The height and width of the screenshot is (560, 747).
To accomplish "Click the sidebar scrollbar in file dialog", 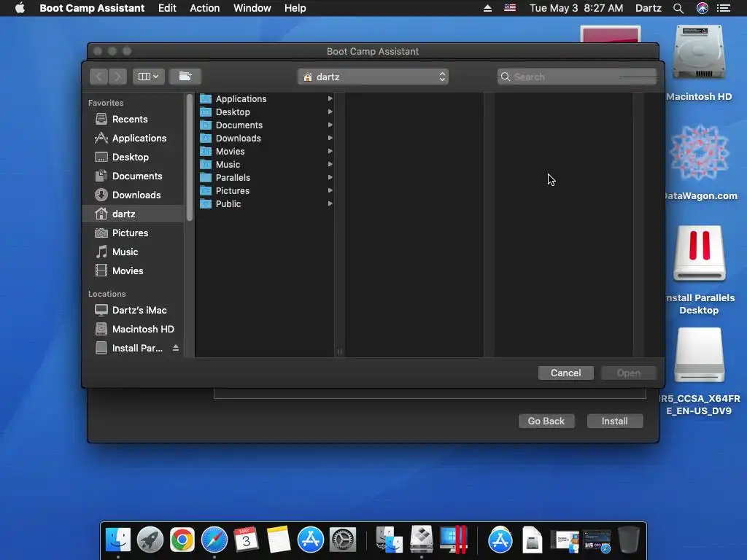I will tap(190, 157).
